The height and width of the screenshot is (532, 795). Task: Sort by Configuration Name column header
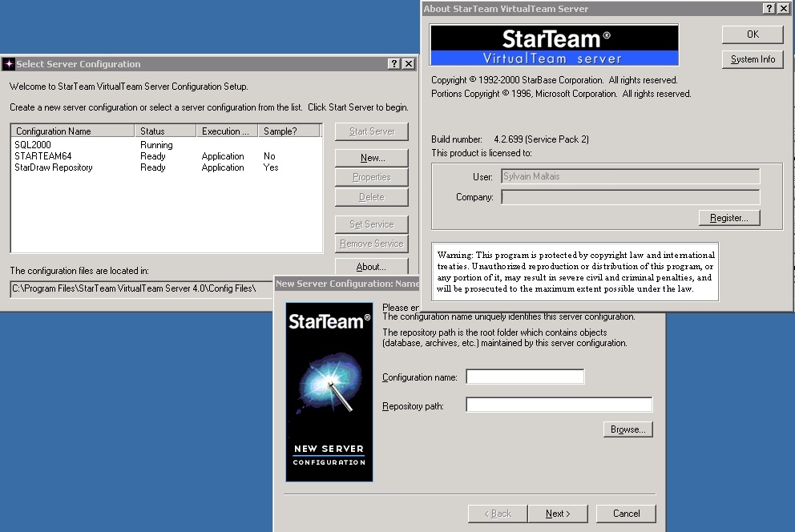click(72, 131)
